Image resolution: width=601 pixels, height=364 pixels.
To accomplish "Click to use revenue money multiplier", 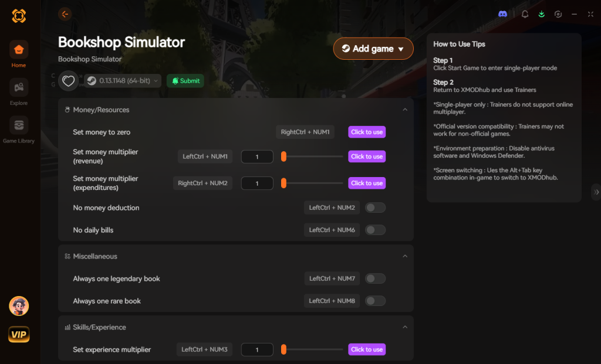I will click(367, 157).
